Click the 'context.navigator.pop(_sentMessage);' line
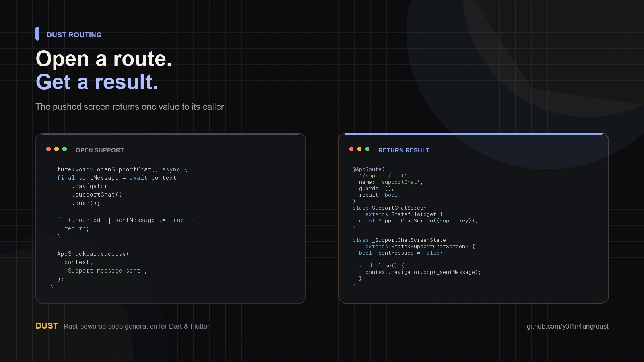The height and width of the screenshot is (362, 644). [423, 272]
